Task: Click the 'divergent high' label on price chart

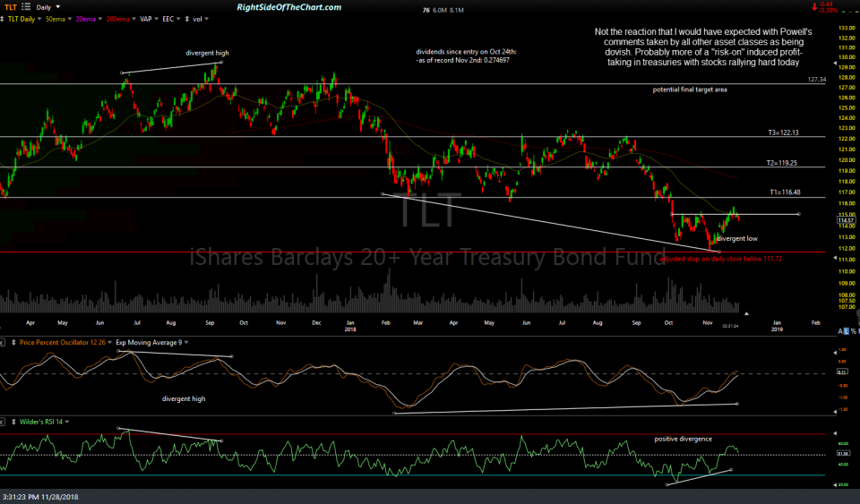Action: [207, 53]
